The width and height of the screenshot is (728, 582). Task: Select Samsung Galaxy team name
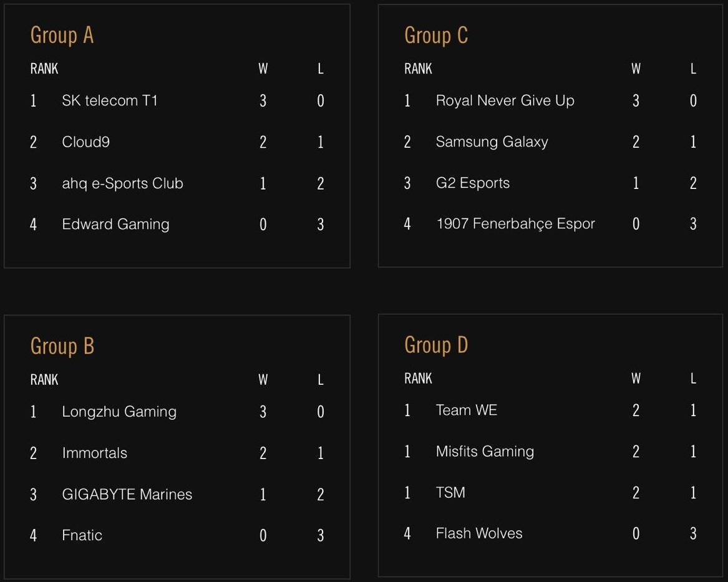(492, 142)
